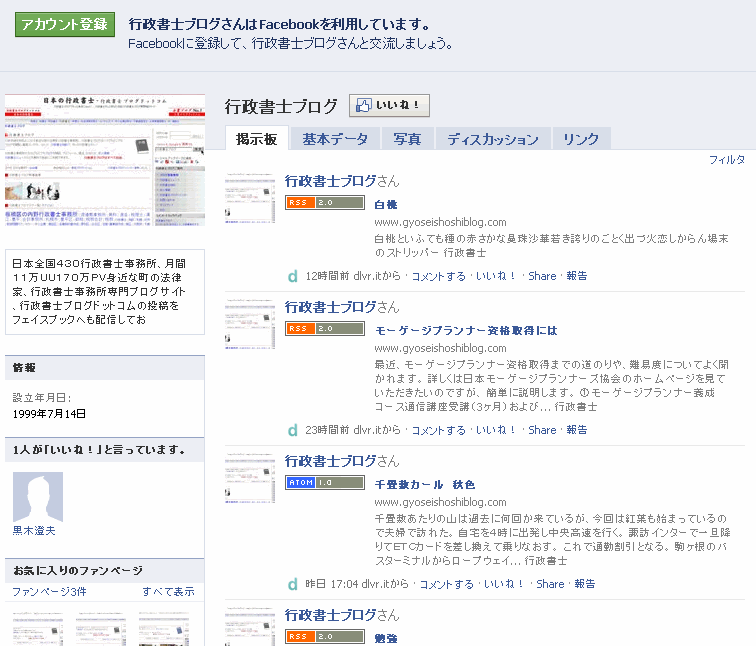Open the 写真 tab
This screenshot has width=756, height=646.
(407, 139)
